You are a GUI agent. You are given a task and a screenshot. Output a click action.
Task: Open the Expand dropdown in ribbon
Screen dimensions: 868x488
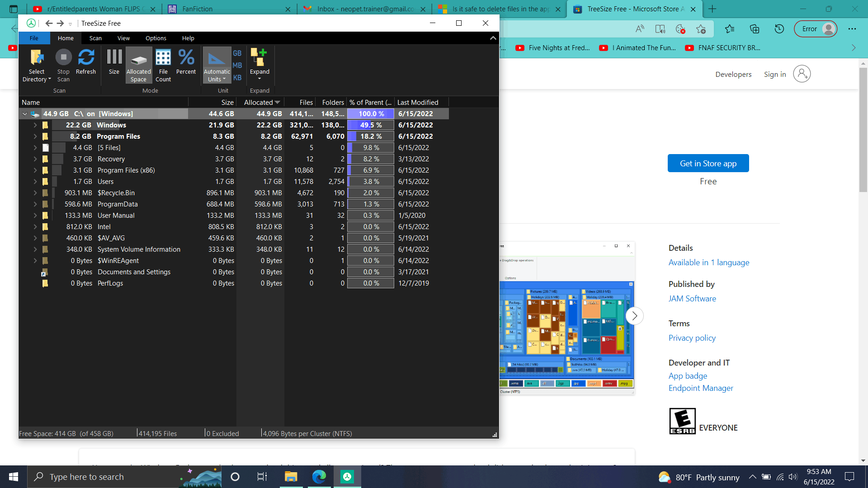point(259,65)
